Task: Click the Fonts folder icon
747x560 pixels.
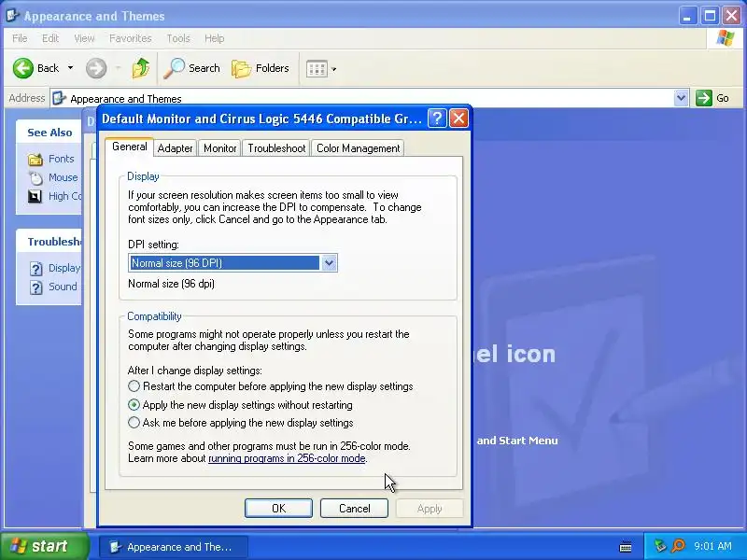Action: (35, 159)
